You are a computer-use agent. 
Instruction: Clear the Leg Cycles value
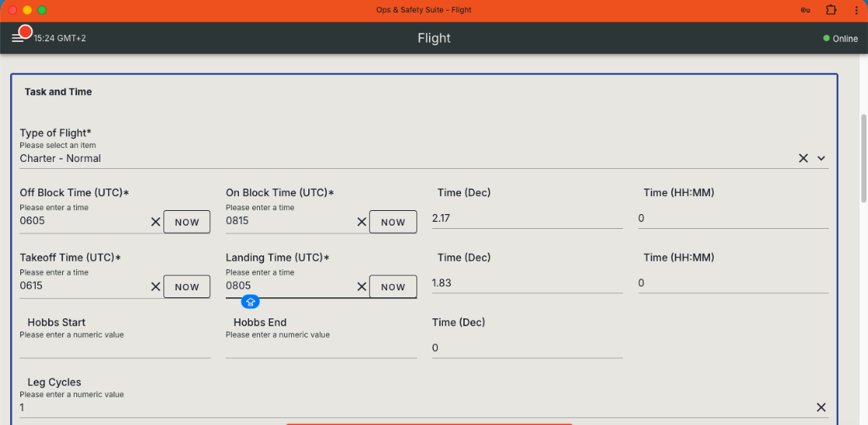coord(821,407)
